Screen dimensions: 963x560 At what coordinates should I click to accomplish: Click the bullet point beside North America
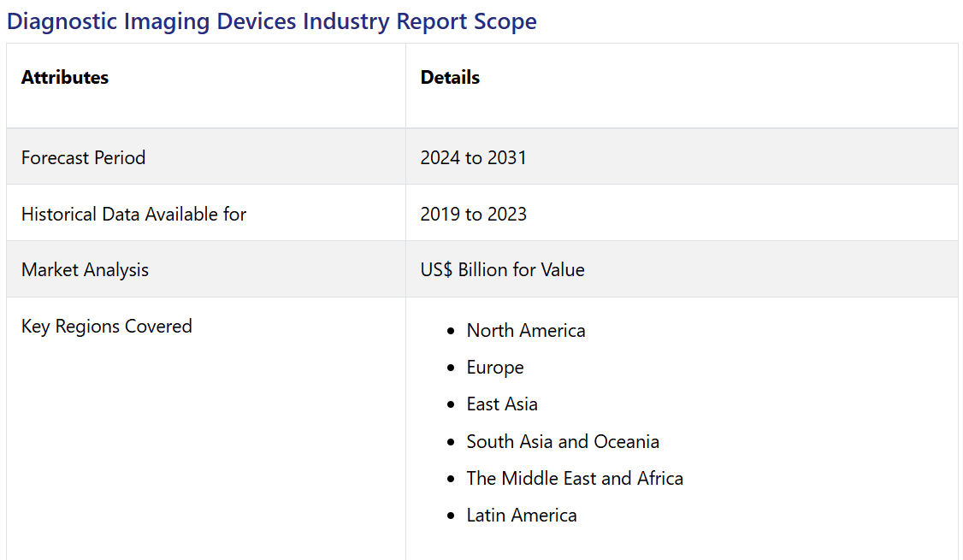[451, 332]
